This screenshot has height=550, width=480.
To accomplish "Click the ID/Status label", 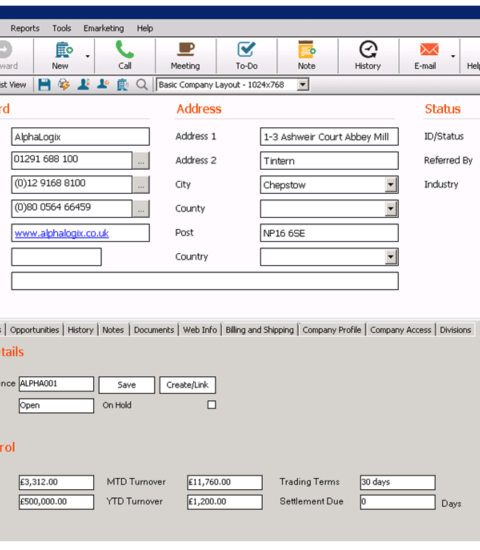I will [444, 136].
